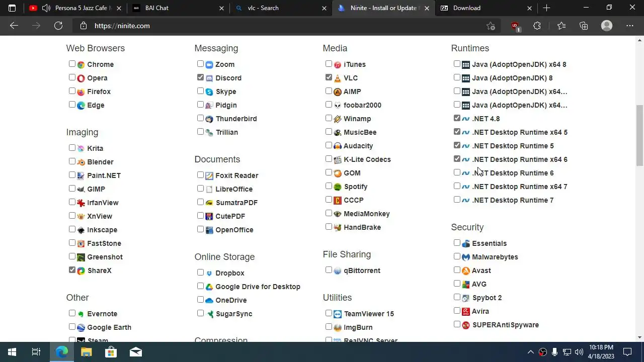The width and height of the screenshot is (644, 362).
Task: Check the LibreOffice checkbox
Action: click(x=200, y=189)
